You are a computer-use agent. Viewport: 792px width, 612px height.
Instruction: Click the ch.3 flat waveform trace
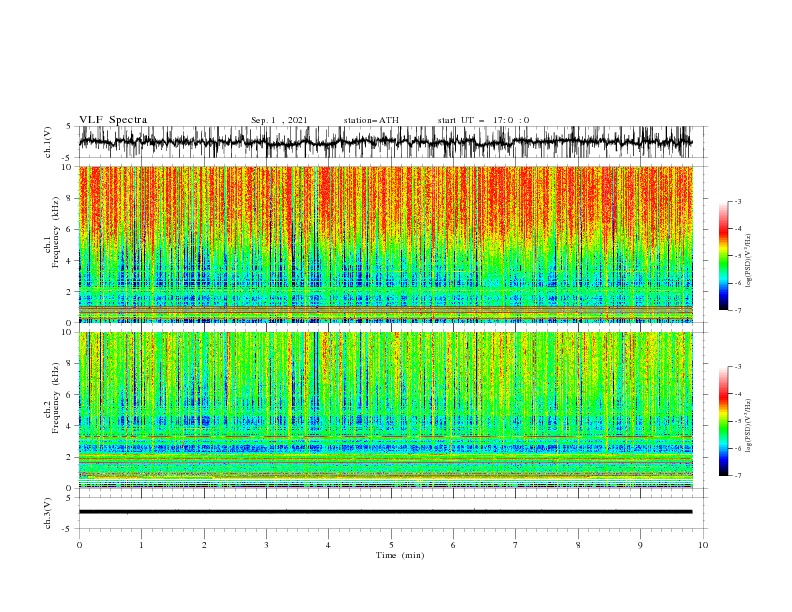coord(385,512)
